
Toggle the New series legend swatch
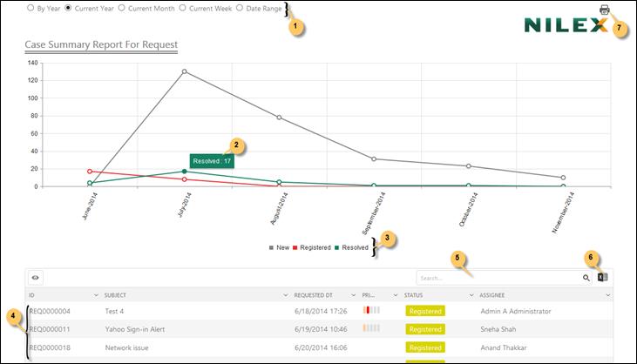tap(271, 247)
